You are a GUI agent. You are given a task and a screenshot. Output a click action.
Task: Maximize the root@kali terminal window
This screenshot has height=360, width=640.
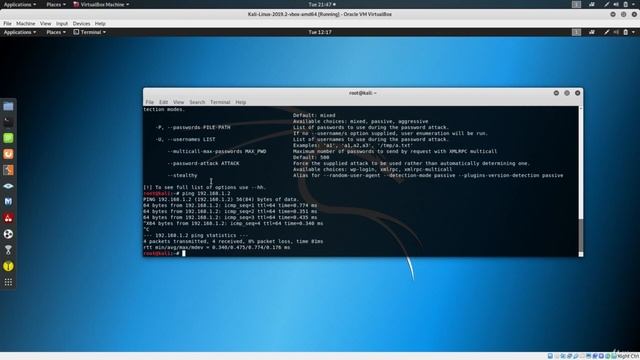click(567, 93)
